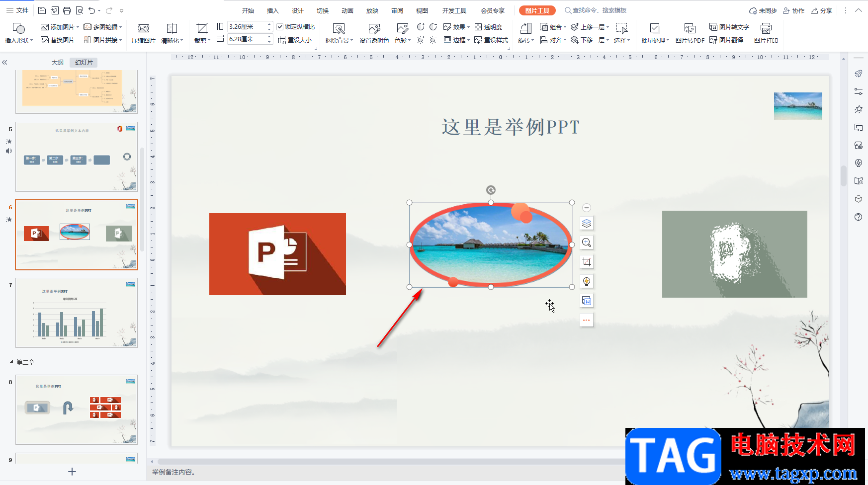Switch to the Review (审阅) tab

[397, 10]
